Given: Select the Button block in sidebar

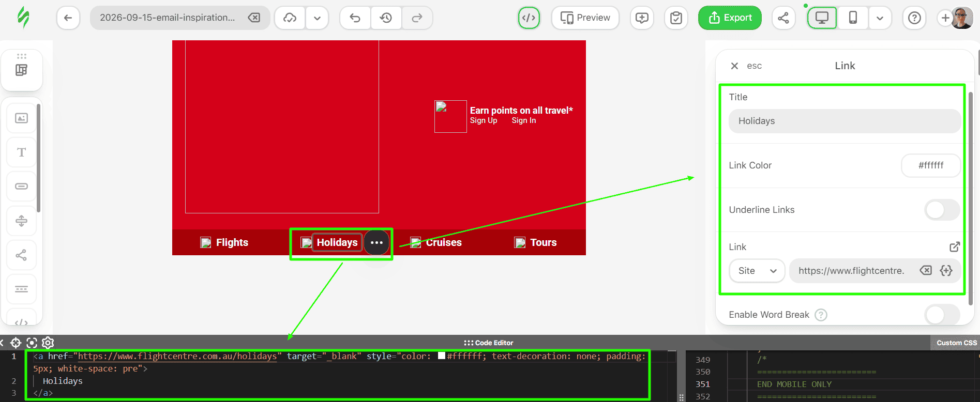Looking at the screenshot, I should coord(21,186).
